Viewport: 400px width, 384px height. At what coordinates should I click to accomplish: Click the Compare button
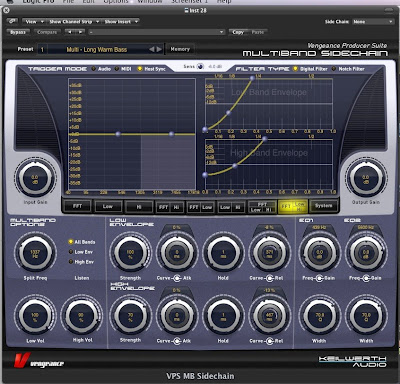47,32
